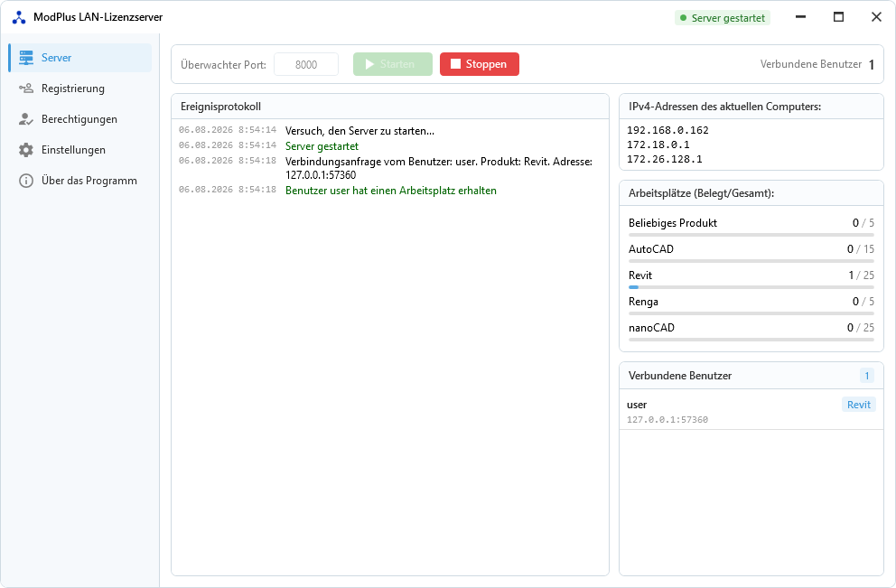The image size is (896, 588).
Task: Click the Ereignisprotokoll header
Action: [220, 107]
